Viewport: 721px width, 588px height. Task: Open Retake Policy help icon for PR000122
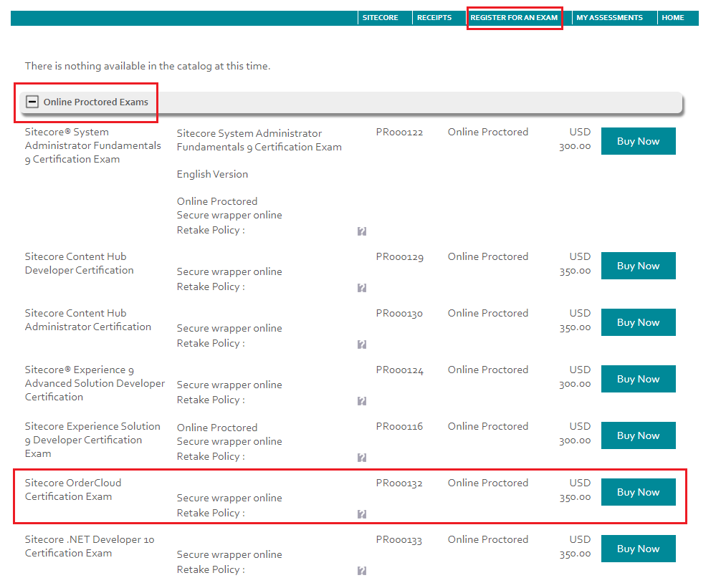tap(362, 231)
